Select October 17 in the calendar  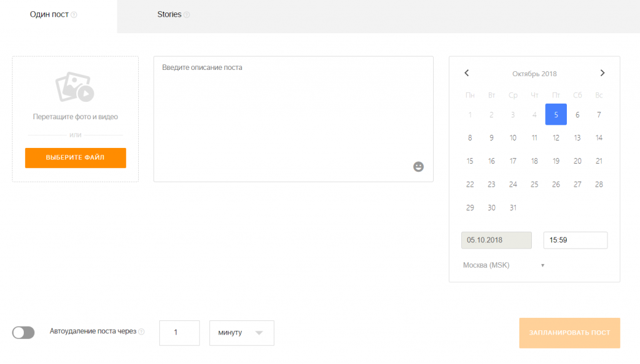513,161
